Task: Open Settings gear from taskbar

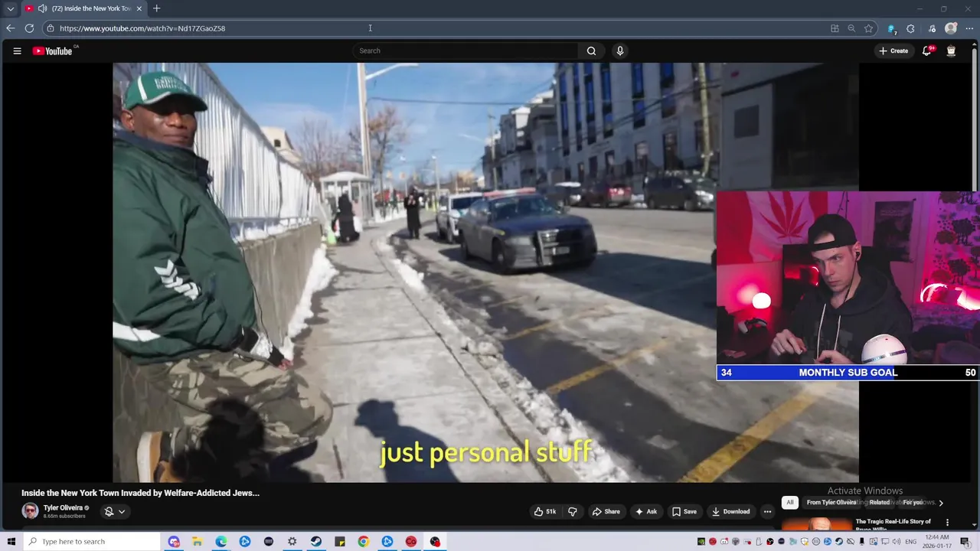Action: tap(292, 542)
